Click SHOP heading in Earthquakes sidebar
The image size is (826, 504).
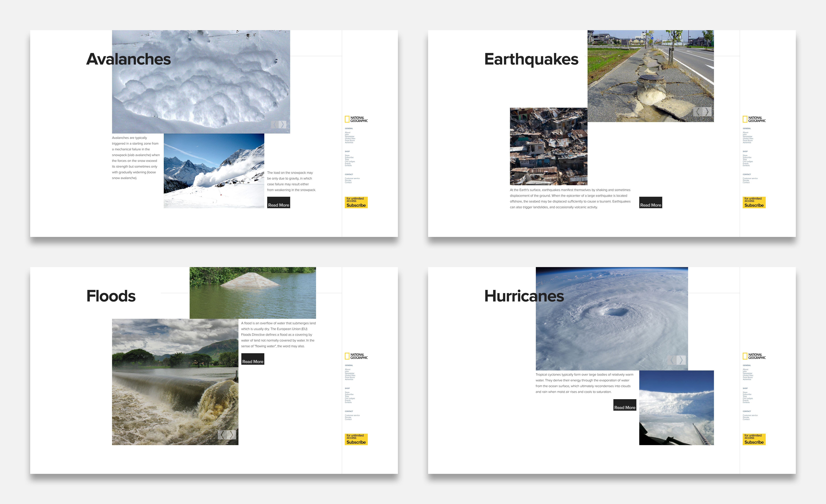tap(745, 151)
